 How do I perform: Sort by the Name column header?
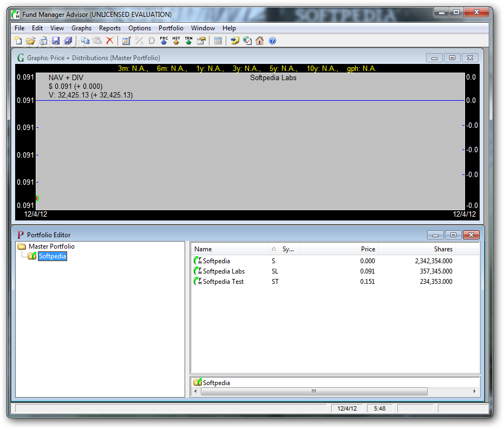pos(230,249)
